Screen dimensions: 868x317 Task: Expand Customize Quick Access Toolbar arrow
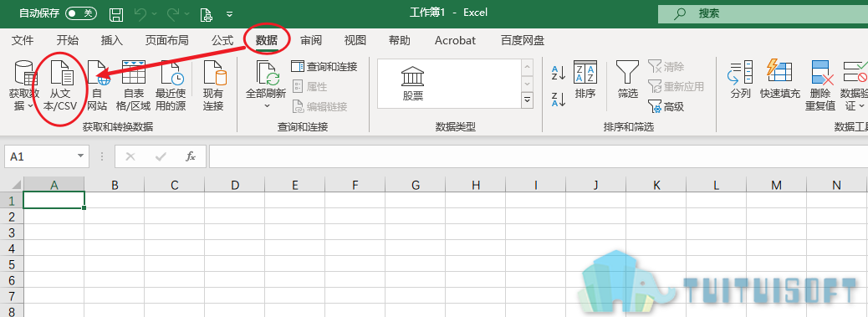point(230,14)
